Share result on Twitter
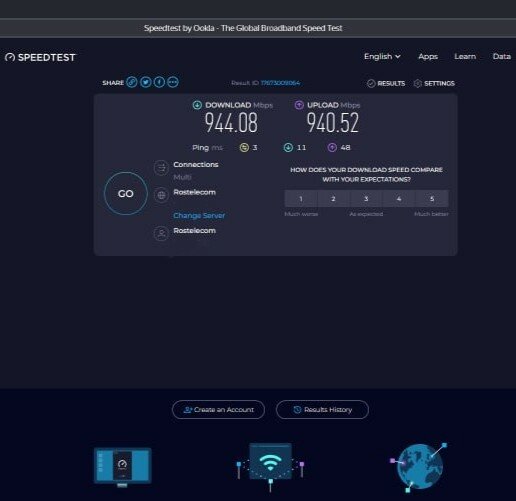 [x=146, y=82]
